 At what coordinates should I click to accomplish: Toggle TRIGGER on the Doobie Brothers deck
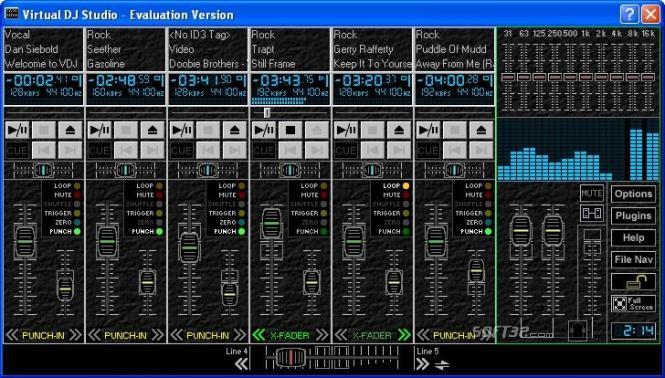point(242,213)
